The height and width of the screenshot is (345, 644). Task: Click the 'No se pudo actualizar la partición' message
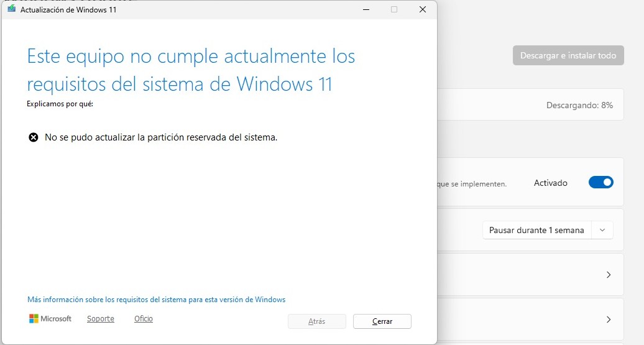[161, 137]
